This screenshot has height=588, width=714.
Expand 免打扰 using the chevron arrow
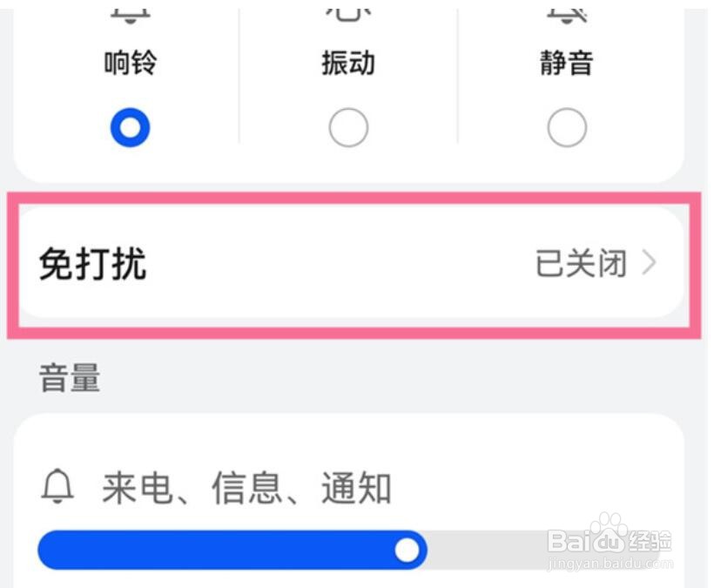coord(649,263)
